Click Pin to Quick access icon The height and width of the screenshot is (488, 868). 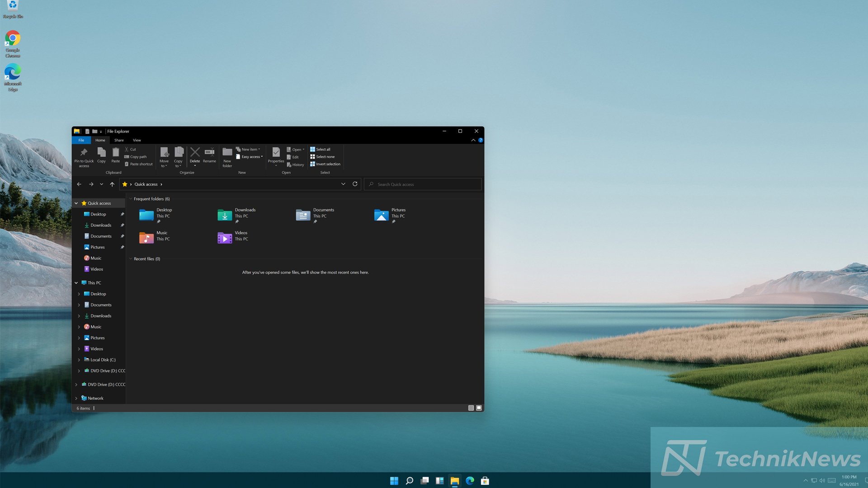pyautogui.click(x=84, y=152)
